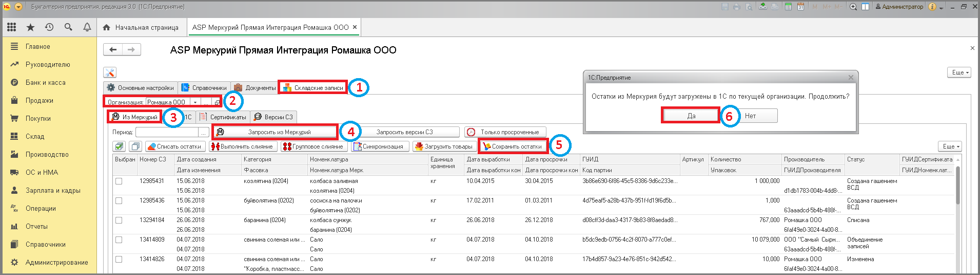The width and height of the screenshot is (980, 275).
Task: Check all rows icon button
Action: point(119,146)
